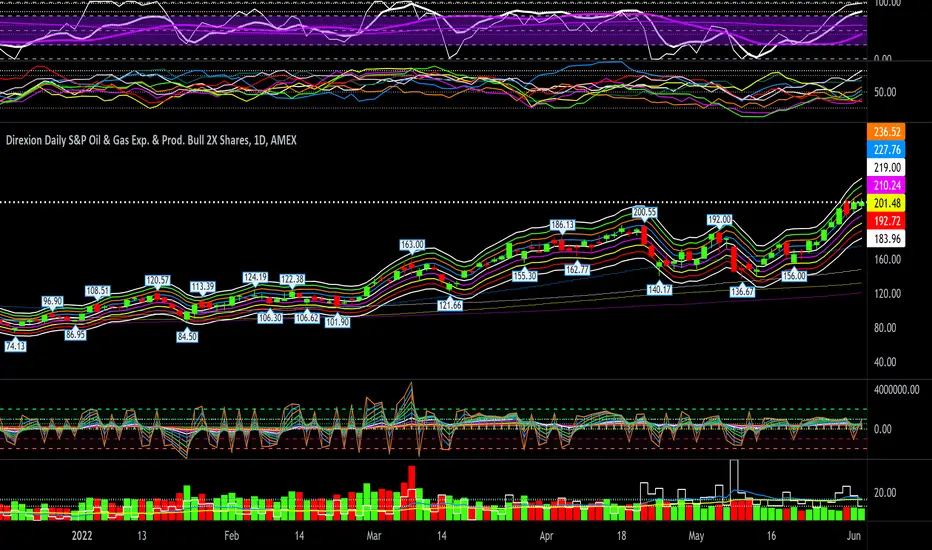Viewport: 932px width, 550px height.
Task: Select the blue 227.76 price label
Action: (x=886, y=150)
